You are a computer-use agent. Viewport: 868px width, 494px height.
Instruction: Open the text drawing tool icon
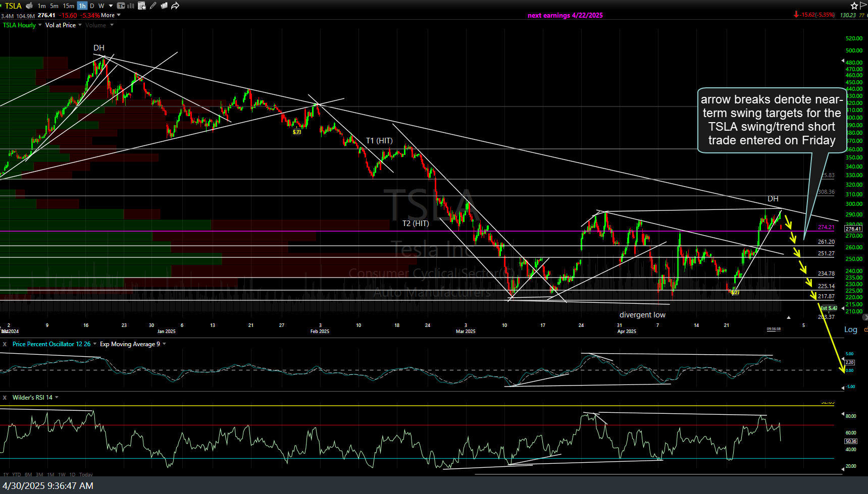(x=121, y=6)
